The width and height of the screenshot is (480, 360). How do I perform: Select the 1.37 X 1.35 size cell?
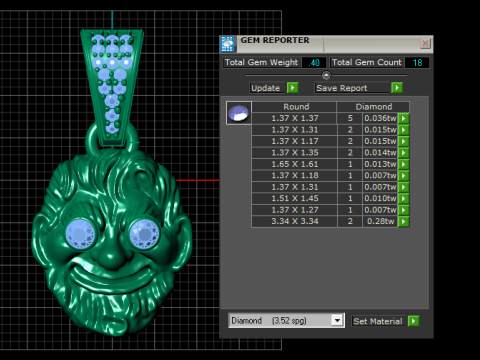pyautogui.click(x=294, y=153)
